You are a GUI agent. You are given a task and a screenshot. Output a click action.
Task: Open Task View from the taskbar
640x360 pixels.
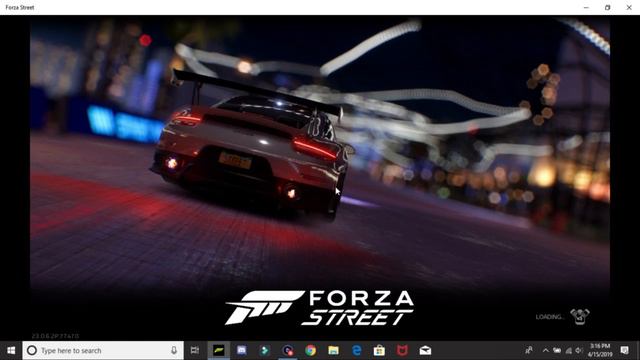click(x=195, y=350)
